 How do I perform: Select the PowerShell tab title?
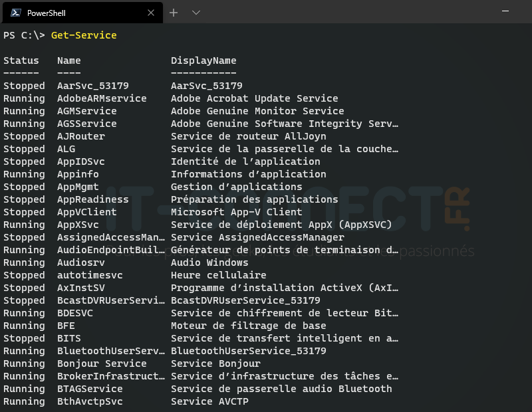46,13
